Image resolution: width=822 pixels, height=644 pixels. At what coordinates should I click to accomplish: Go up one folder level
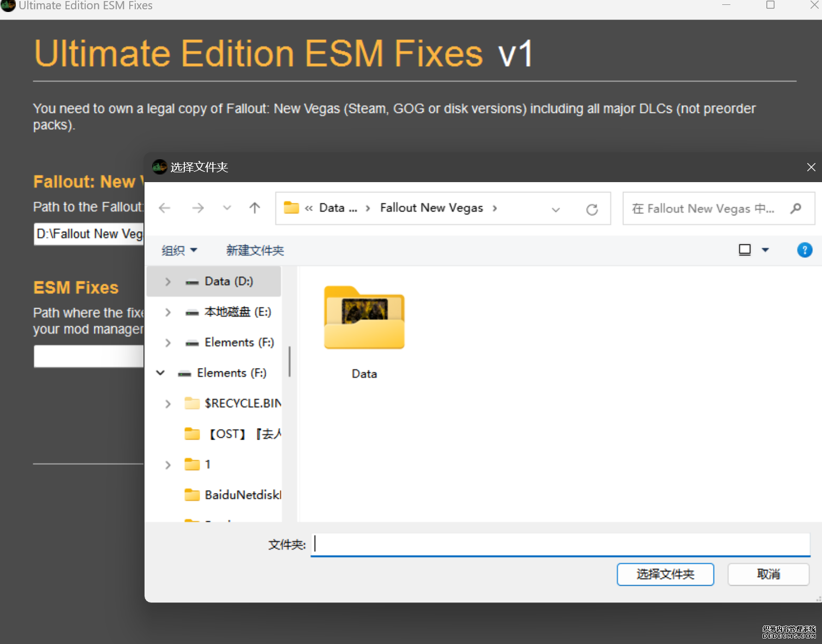pyautogui.click(x=255, y=208)
